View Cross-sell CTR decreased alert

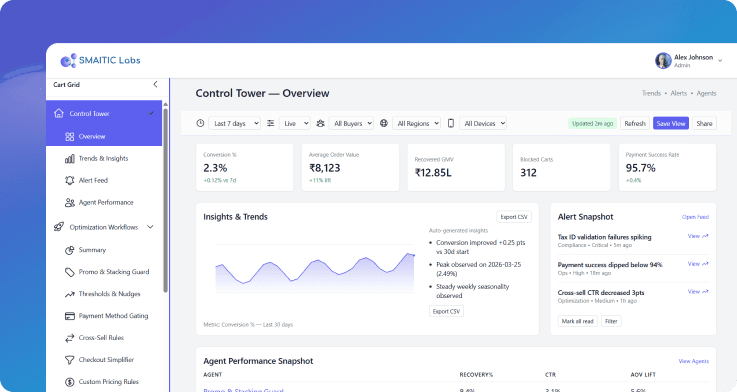tap(698, 291)
